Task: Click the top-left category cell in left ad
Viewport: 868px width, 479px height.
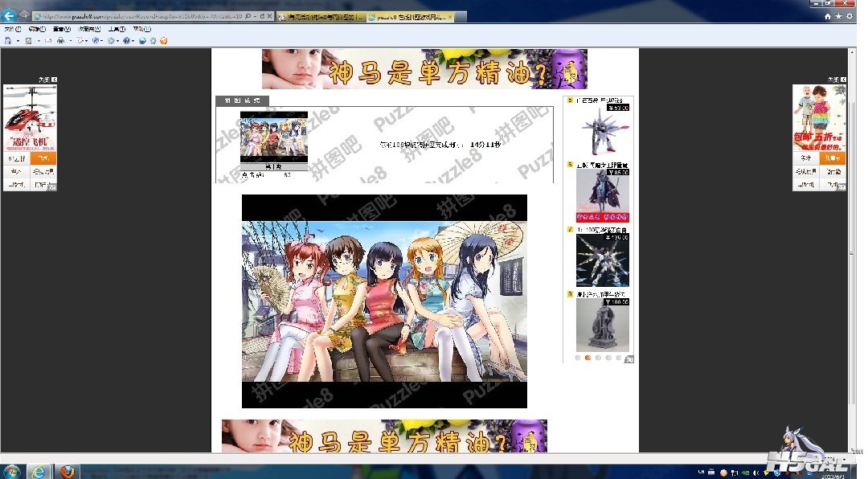Action: click(x=17, y=158)
